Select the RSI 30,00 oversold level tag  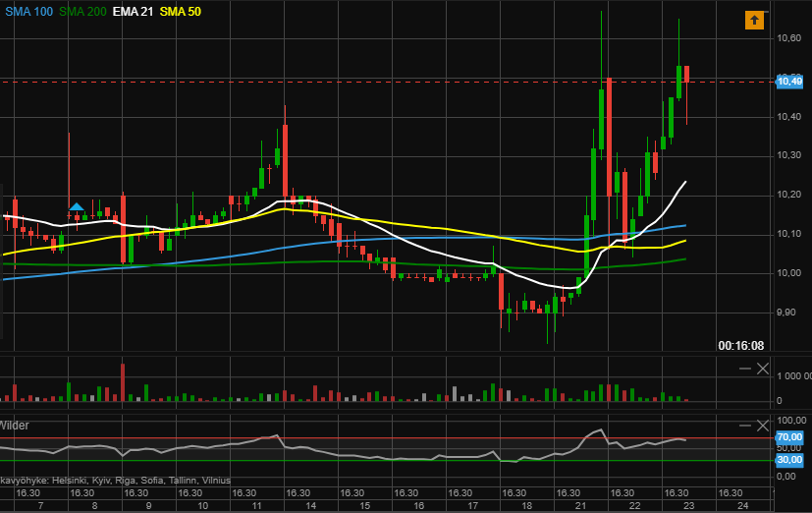(x=789, y=459)
